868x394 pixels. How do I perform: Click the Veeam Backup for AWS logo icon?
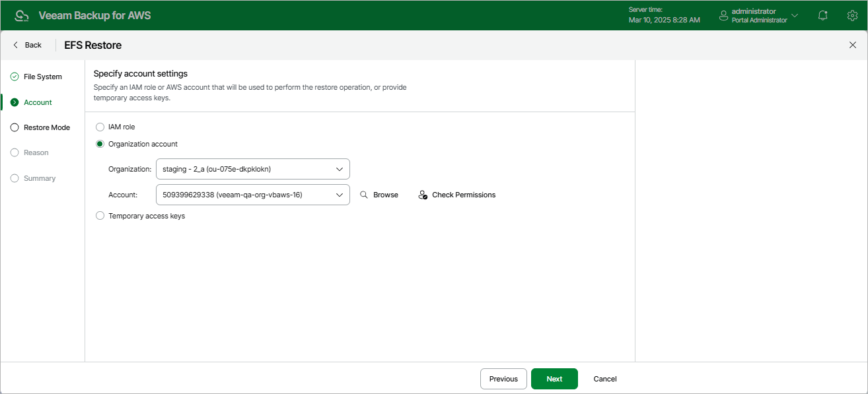(x=22, y=15)
